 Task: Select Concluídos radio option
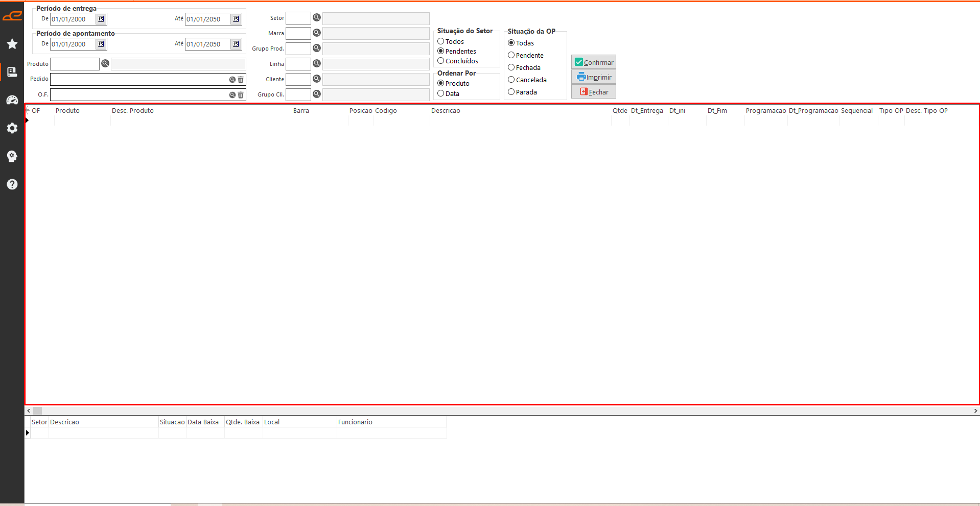(x=441, y=61)
